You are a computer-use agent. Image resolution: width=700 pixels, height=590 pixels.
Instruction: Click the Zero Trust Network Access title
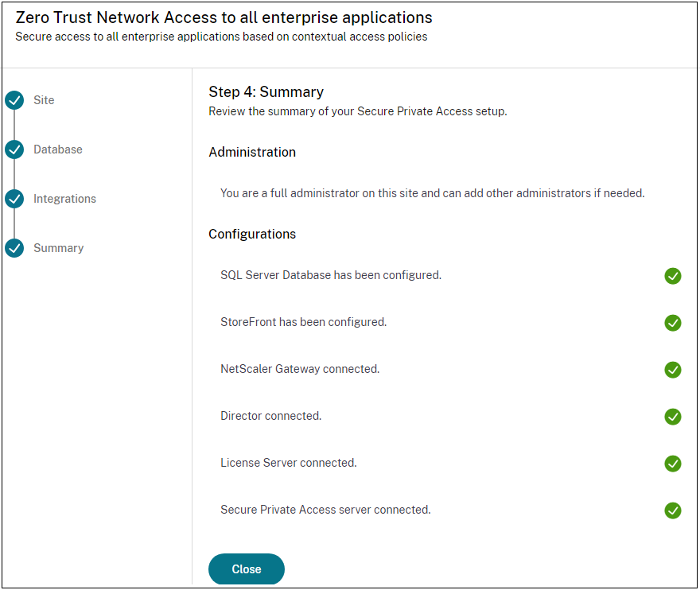click(x=224, y=17)
